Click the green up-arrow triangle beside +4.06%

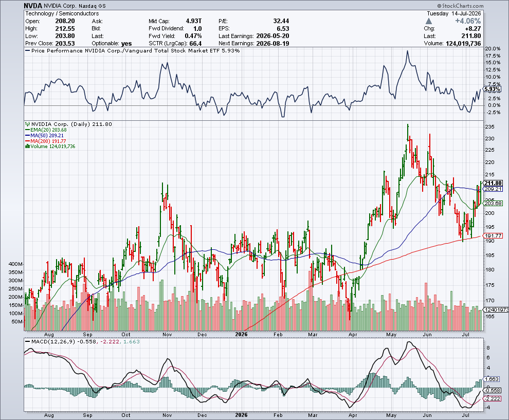tap(429, 21)
